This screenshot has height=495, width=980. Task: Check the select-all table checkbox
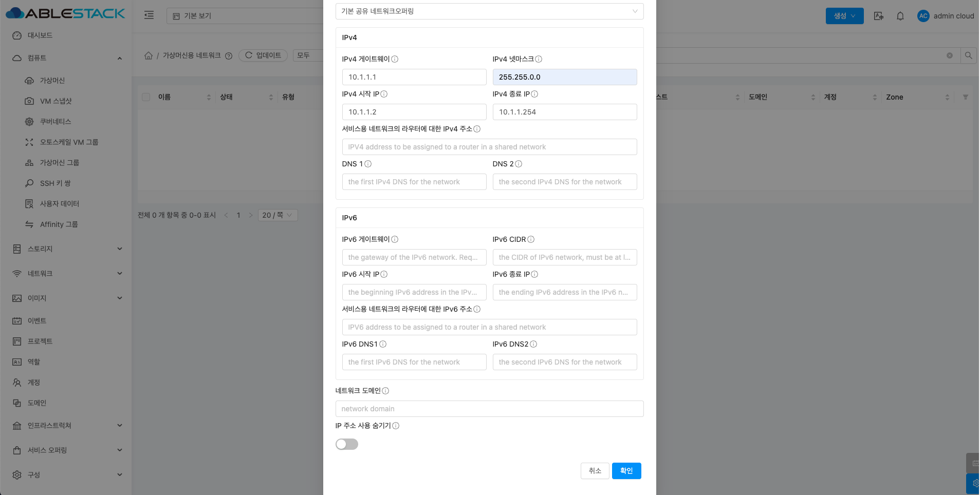point(146,97)
